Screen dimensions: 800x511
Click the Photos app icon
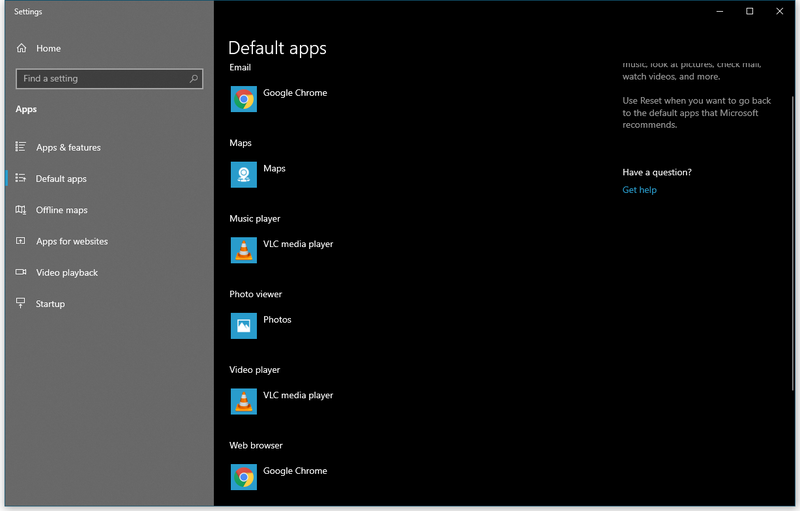(x=243, y=325)
